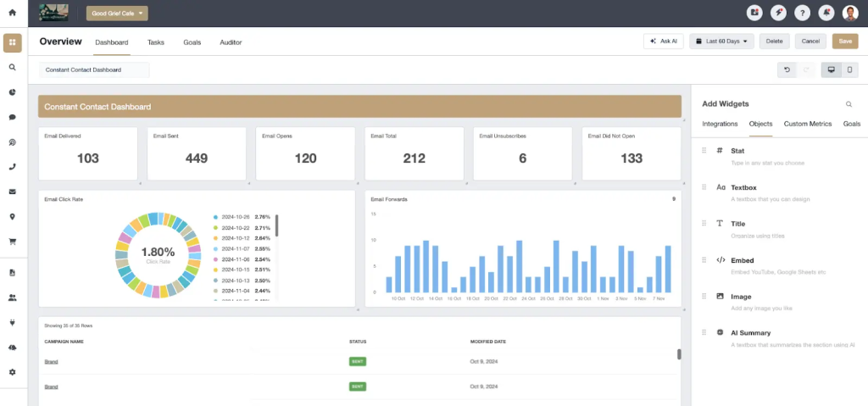This screenshot has width=868, height=406.
Task: Open the shopping cart ecommerce icon
Action: tap(12, 242)
